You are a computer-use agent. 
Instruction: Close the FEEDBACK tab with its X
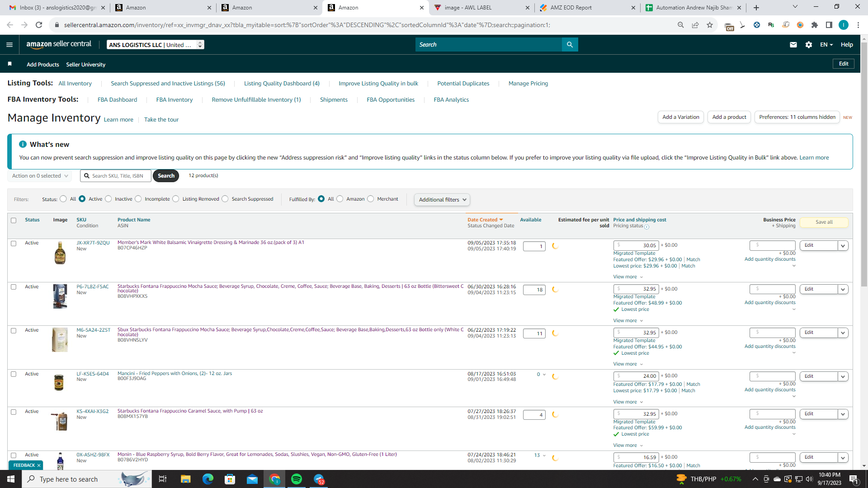pos(39,465)
